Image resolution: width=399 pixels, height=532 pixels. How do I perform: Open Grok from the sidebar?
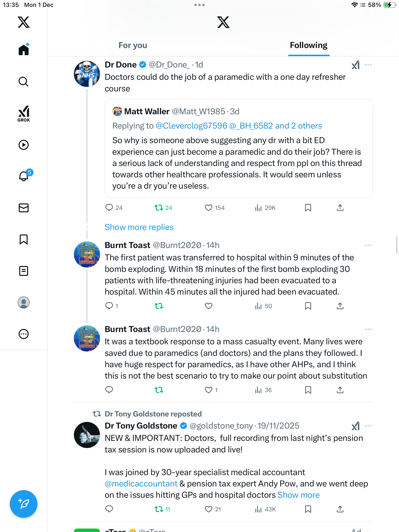tap(24, 114)
